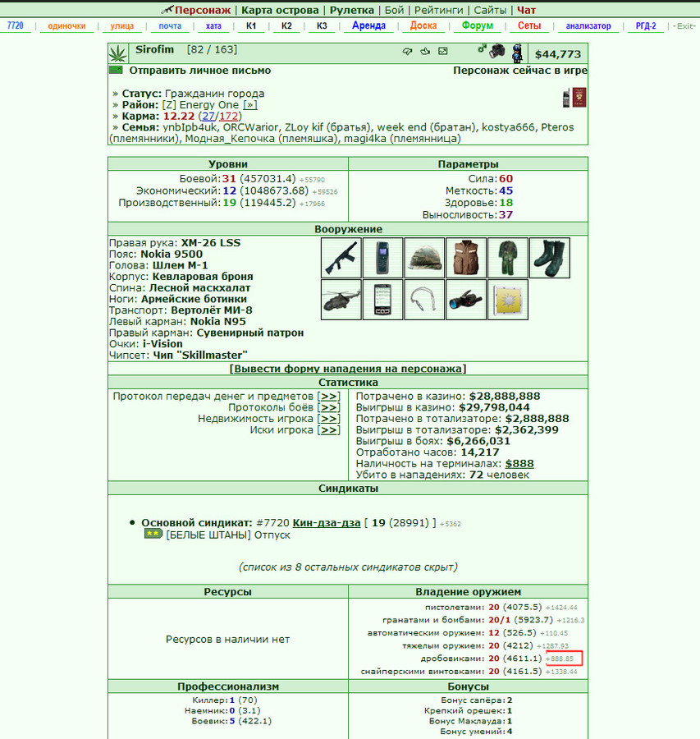The image size is (700, 739).
Task: Select the souvenir cartridge necklace image
Action: pos(424,300)
